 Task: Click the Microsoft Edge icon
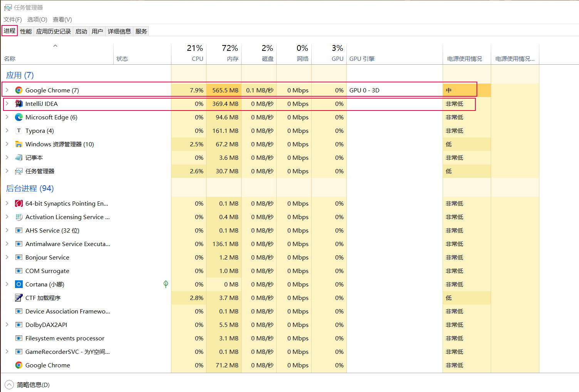click(x=18, y=117)
